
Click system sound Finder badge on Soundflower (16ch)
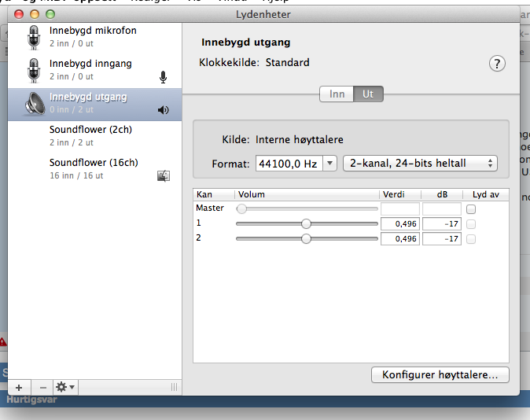point(164,176)
